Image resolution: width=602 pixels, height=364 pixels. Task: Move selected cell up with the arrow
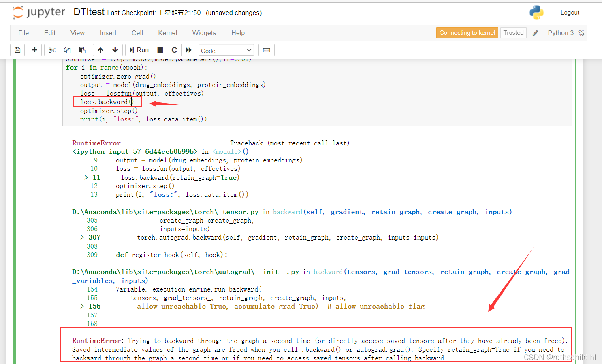(x=100, y=50)
